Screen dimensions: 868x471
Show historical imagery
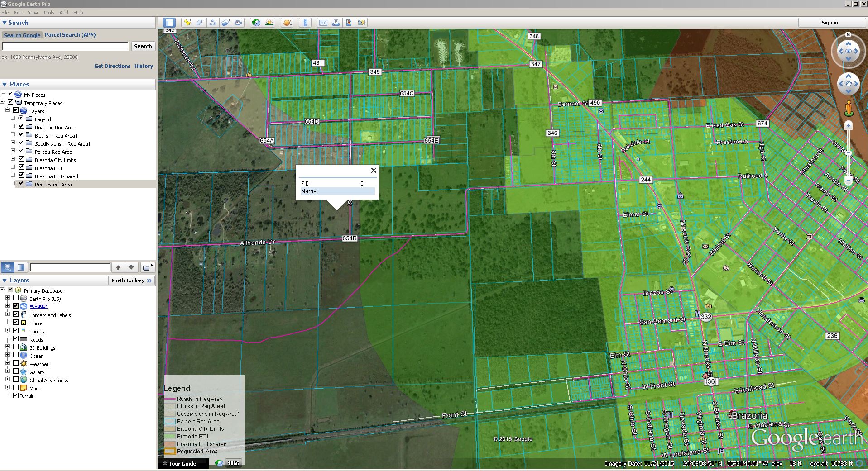256,22
